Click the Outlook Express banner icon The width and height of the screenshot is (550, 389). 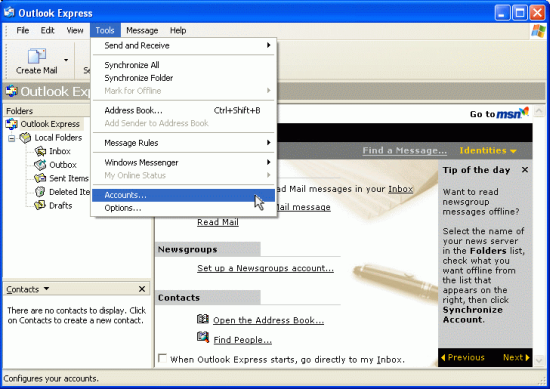(11, 91)
